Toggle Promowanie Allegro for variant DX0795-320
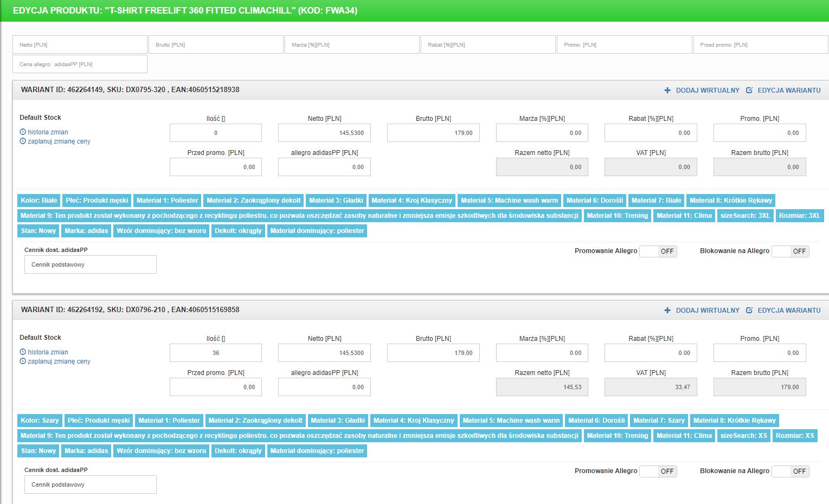The width and height of the screenshot is (829, 504). pyautogui.click(x=658, y=251)
